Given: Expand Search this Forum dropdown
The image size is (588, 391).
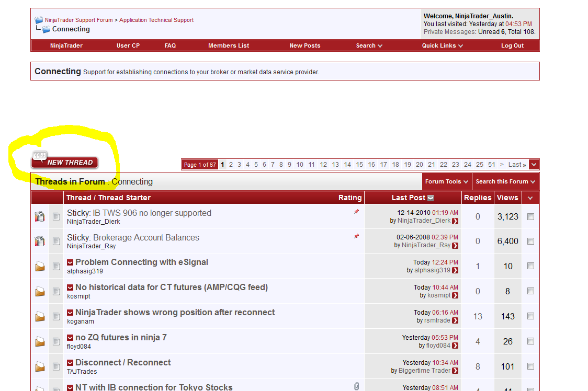Looking at the screenshot, I should pyautogui.click(x=505, y=181).
